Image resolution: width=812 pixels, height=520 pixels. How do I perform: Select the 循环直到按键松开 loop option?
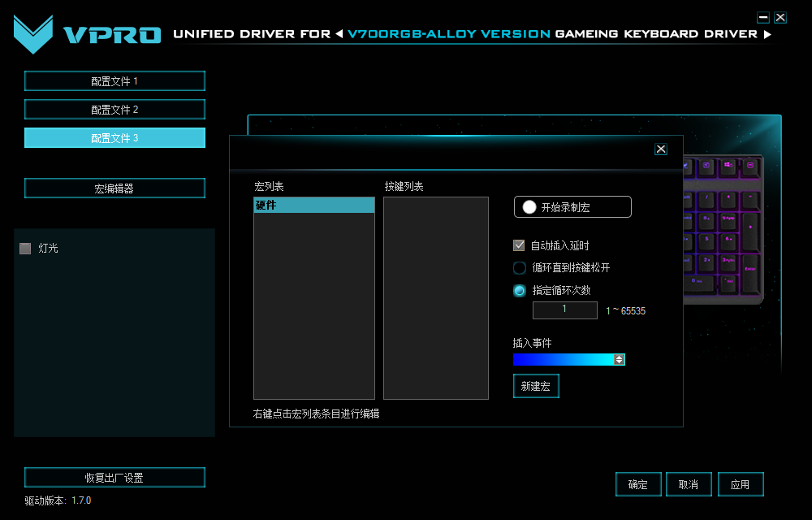tap(517, 267)
